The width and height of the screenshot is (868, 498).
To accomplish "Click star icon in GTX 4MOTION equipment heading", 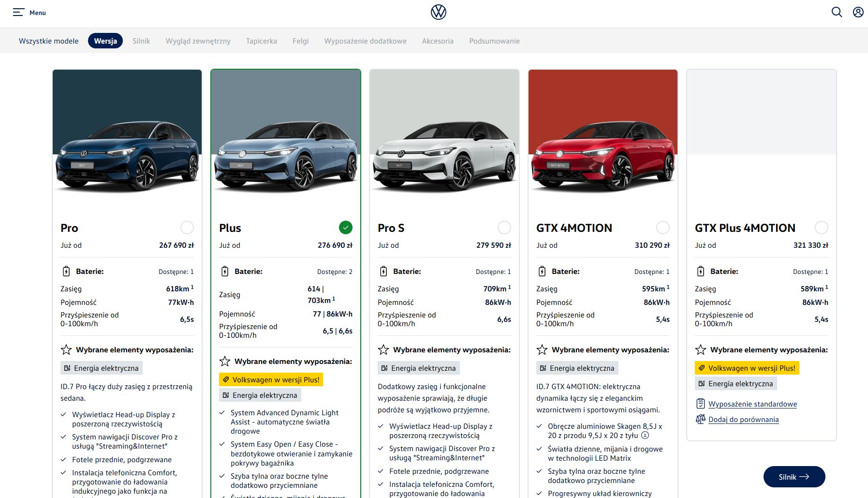I will pyautogui.click(x=542, y=350).
